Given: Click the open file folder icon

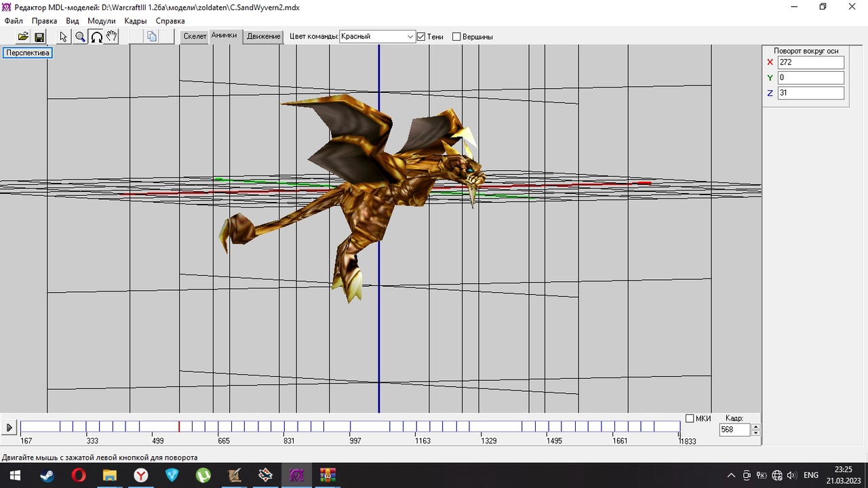Looking at the screenshot, I should [x=23, y=37].
